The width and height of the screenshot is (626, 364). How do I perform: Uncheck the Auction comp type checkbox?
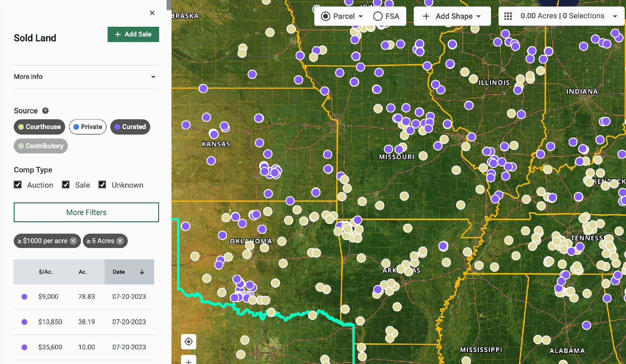point(18,184)
